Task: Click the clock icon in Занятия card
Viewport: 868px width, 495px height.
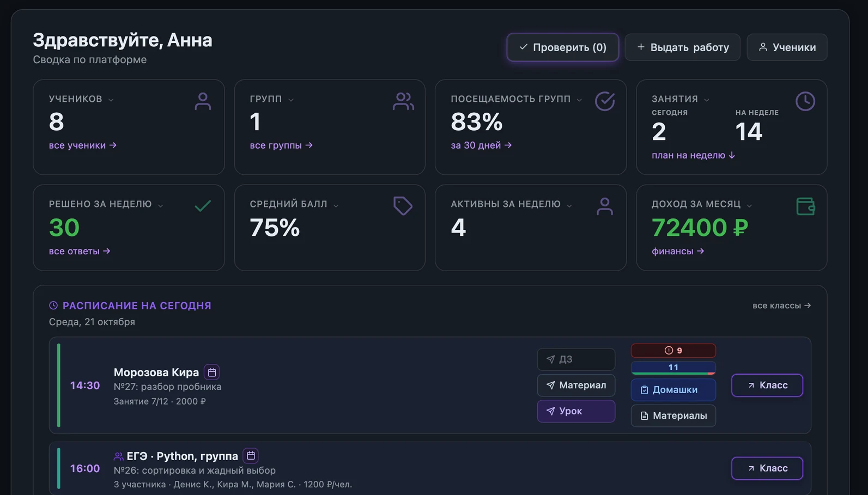Action: 805,101
